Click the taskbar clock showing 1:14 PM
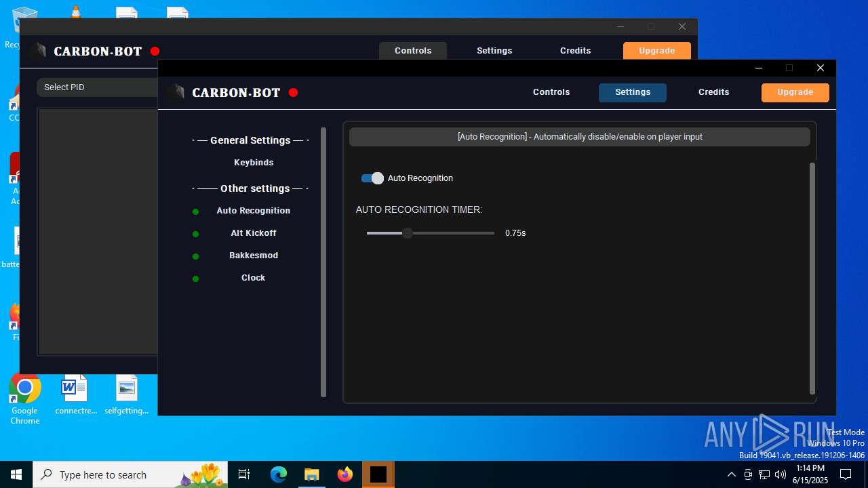This screenshot has height=488, width=868. [810, 474]
